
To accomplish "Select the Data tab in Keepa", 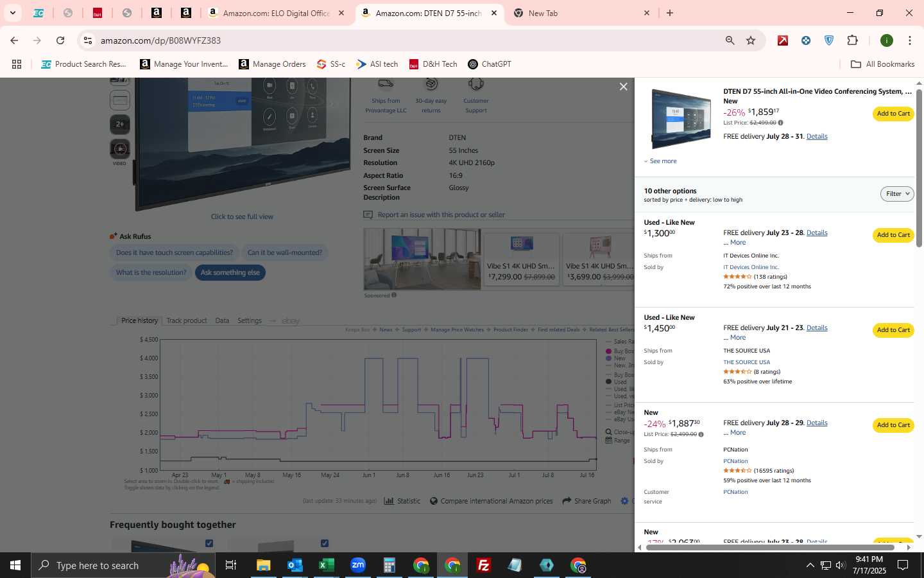I will coord(222,320).
